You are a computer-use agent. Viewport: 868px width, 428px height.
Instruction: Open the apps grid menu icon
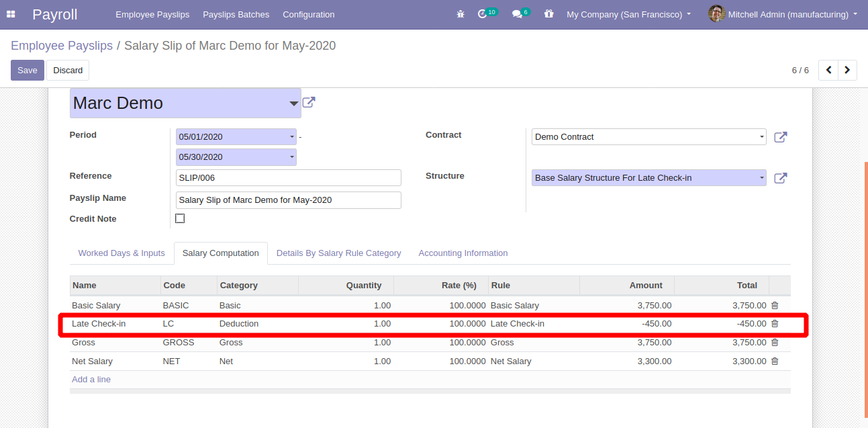[x=11, y=14]
